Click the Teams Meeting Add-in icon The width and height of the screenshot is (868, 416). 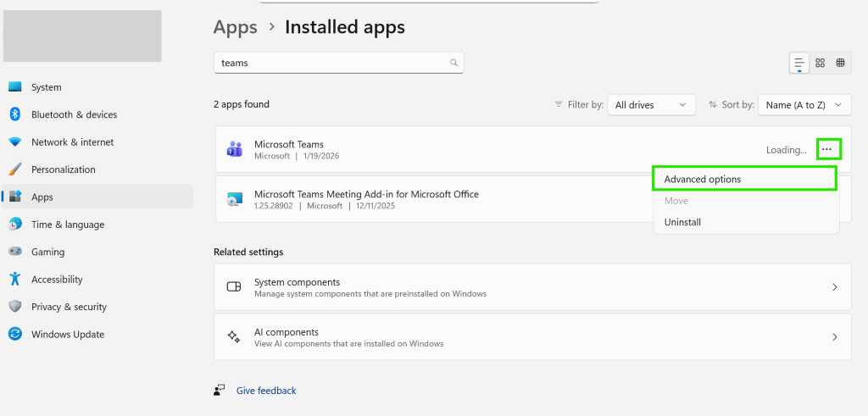pyautogui.click(x=234, y=199)
